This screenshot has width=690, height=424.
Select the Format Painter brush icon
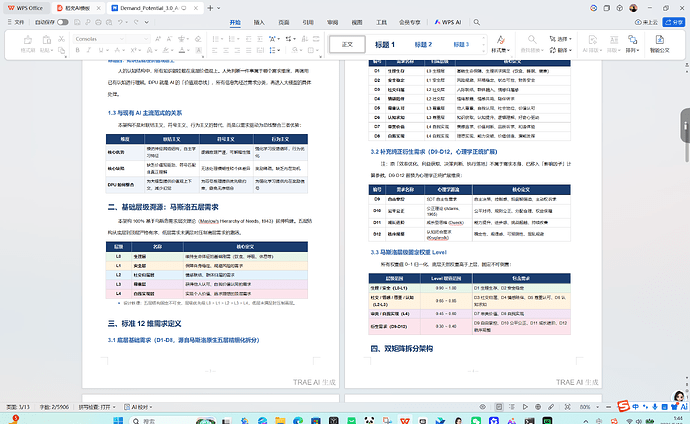click(27, 40)
